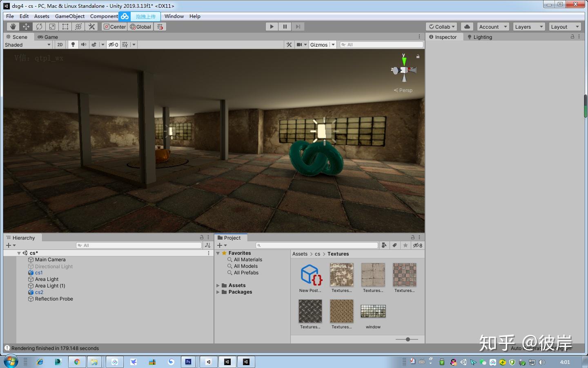The image size is (588, 368).
Task: Select the Scale tool
Action: tap(52, 26)
